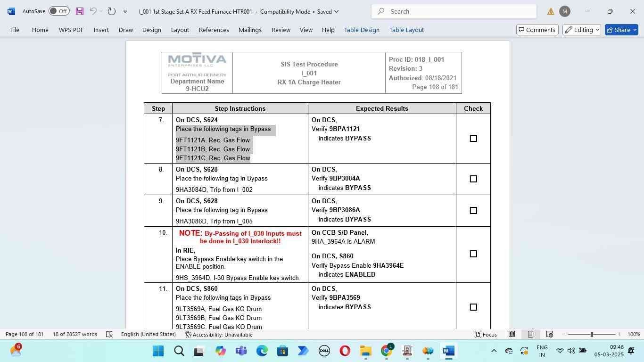
Task: Switch to Print Layout view icon
Action: tap(530, 334)
